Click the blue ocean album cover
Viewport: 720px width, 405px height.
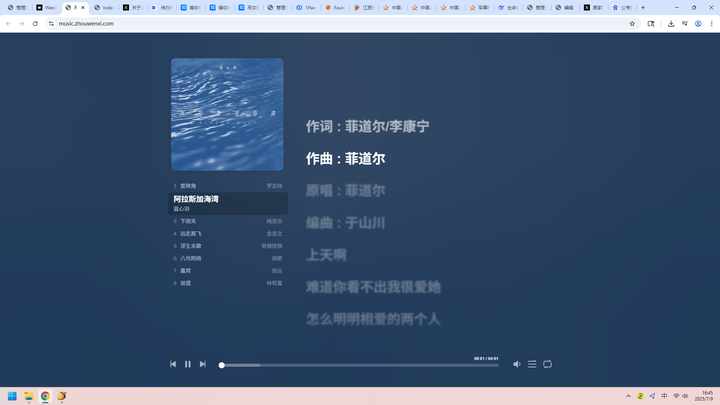click(227, 114)
